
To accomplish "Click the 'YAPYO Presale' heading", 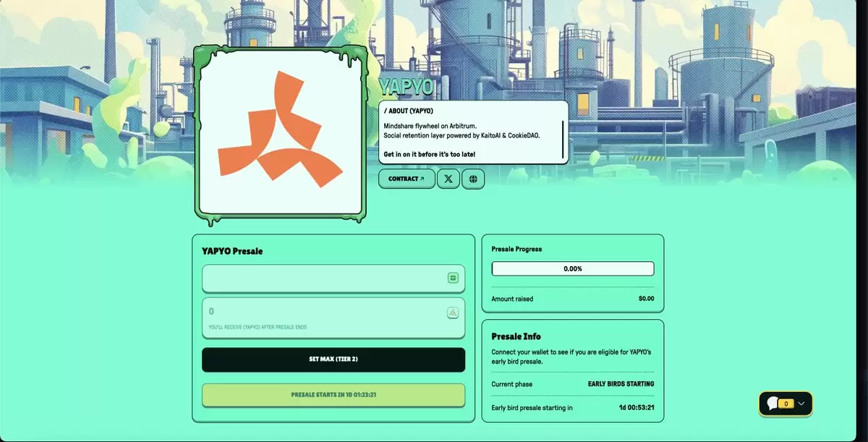I will pyautogui.click(x=232, y=251).
